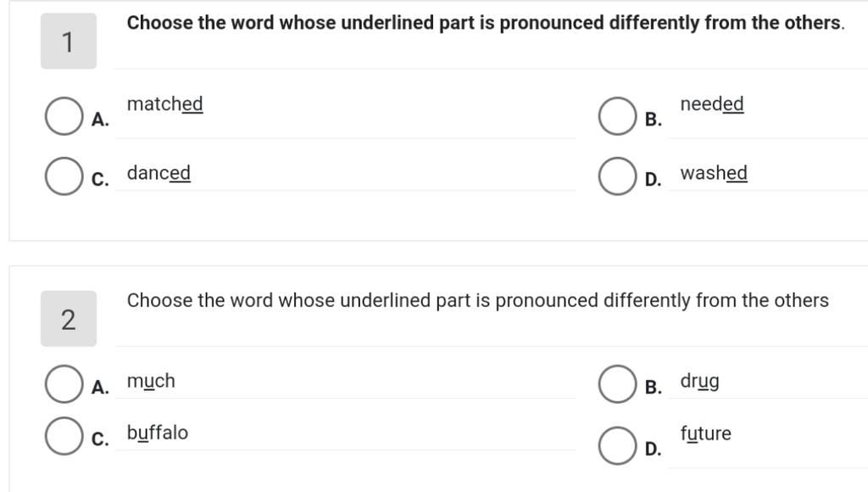
Task: Click the word "buffalo" answer label
Action: [158, 433]
